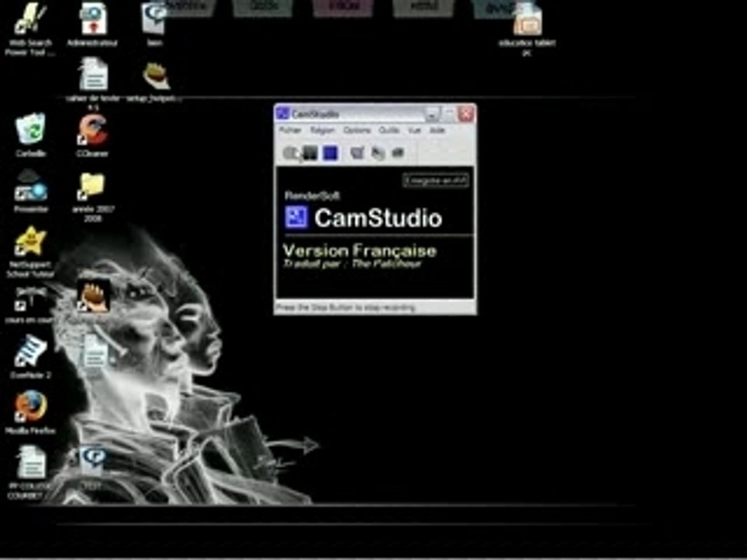Open the Aide menu

pos(437,130)
